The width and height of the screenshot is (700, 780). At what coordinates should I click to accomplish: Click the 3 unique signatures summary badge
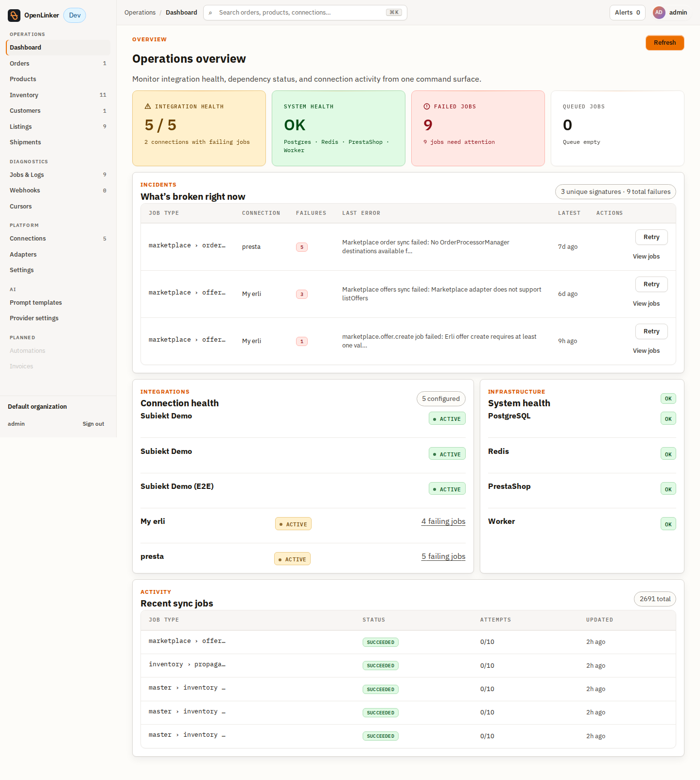tap(615, 192)
